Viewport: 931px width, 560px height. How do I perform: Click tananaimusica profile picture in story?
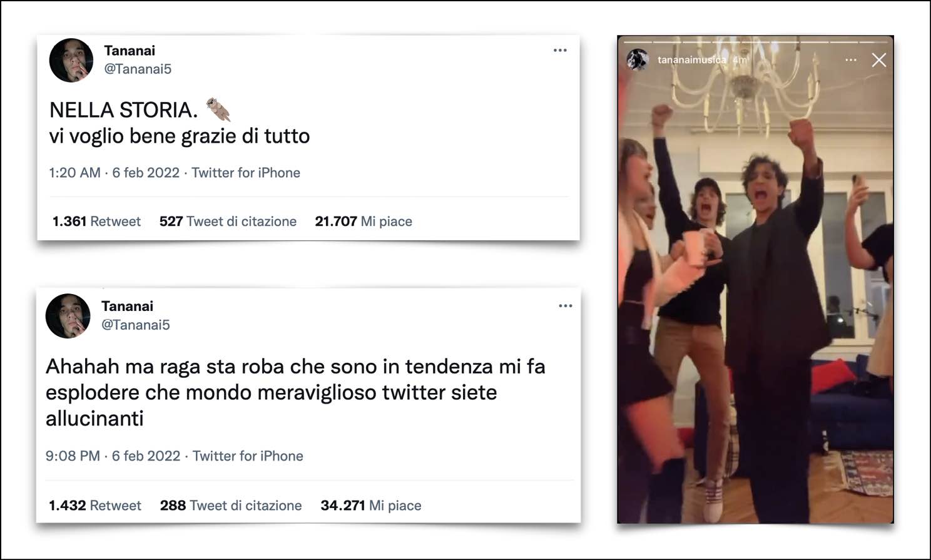click(x=638, y=59)
